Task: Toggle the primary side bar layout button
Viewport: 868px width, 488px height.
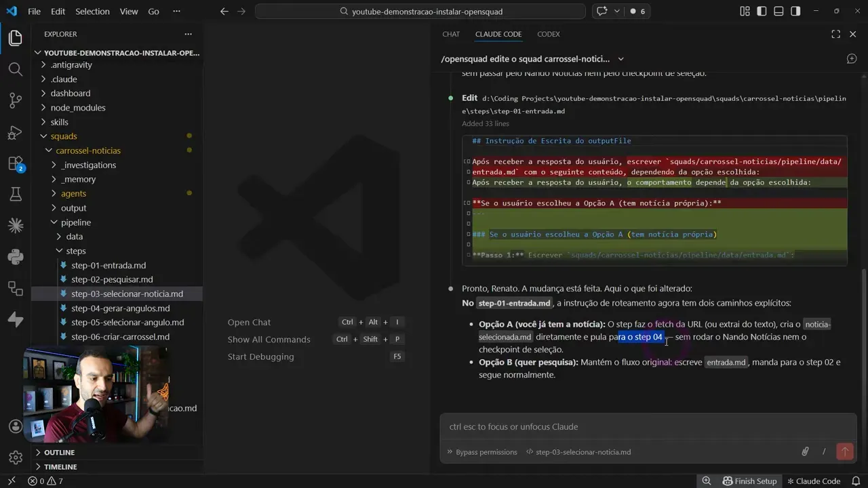Action: click(x=762, y=12)
